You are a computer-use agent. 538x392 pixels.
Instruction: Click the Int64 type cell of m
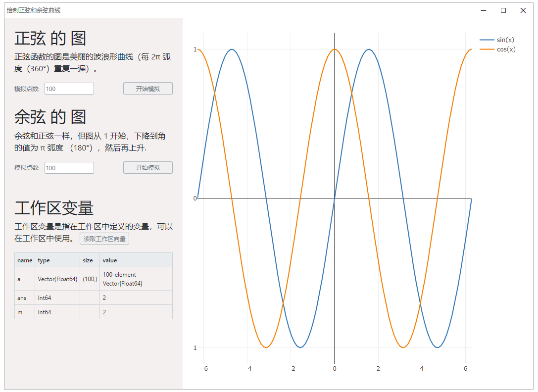click(57, 312)
